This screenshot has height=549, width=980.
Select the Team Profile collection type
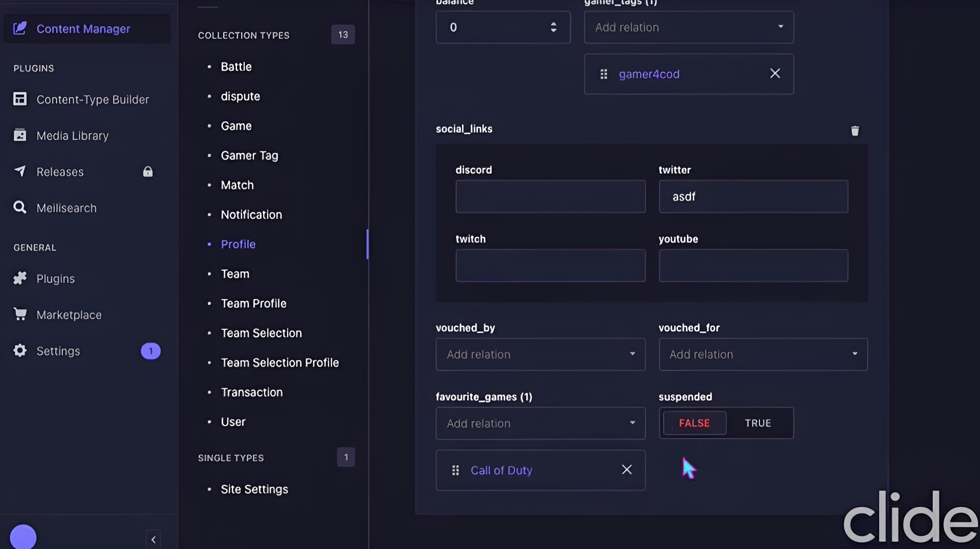coord(254,303)
